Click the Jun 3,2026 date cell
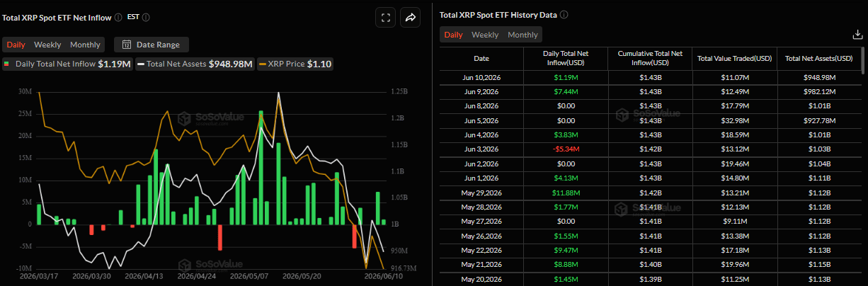This screenshot has height=286, width=868. tap(481, 149)
